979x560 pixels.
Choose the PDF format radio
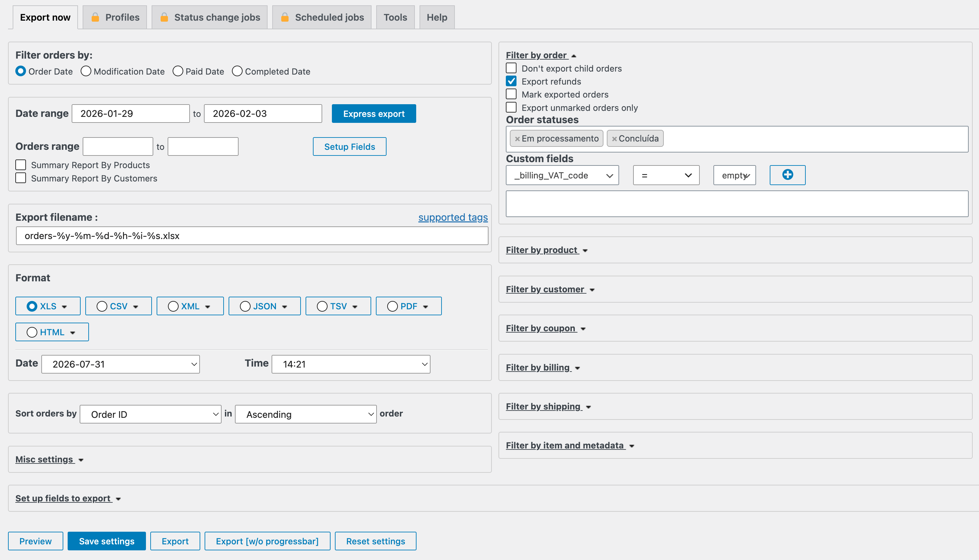(x=393, y=306)
